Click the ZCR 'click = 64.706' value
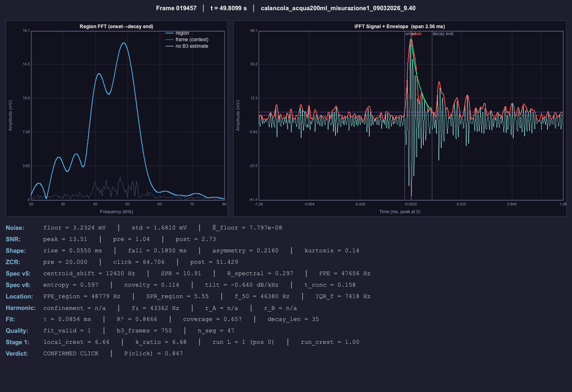The width and height of the screenshot is (572, 392). coord(139,262)
